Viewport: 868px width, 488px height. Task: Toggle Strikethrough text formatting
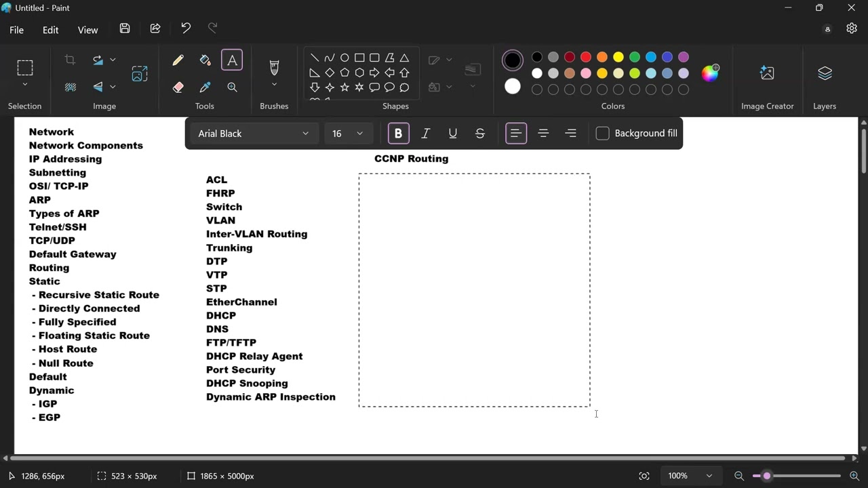(480, 134)
